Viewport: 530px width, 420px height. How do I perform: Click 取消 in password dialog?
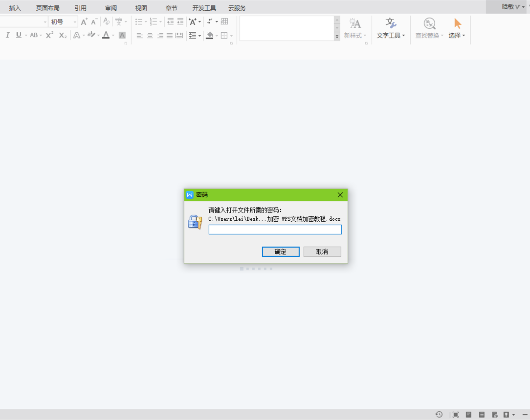tap(322, 252)
